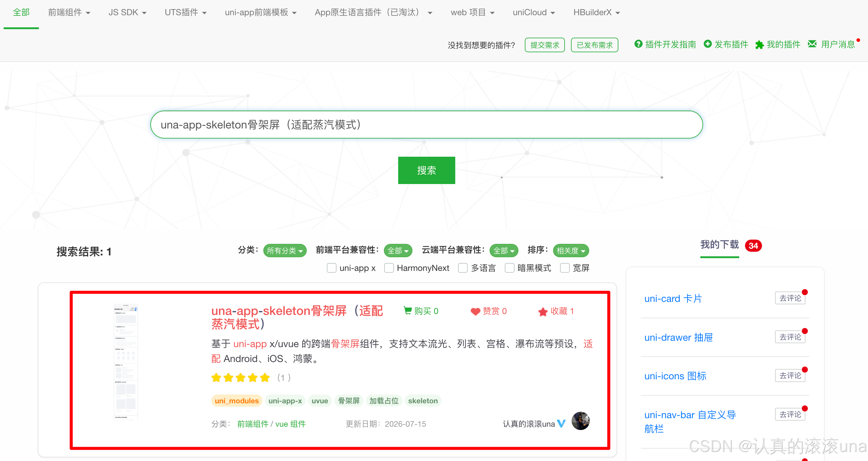Image resolution: width=868 pixels, height=461 pixels.
Task: Click 去评论 for uni-drawer 抽屉
Action: [x=790, y=337]
